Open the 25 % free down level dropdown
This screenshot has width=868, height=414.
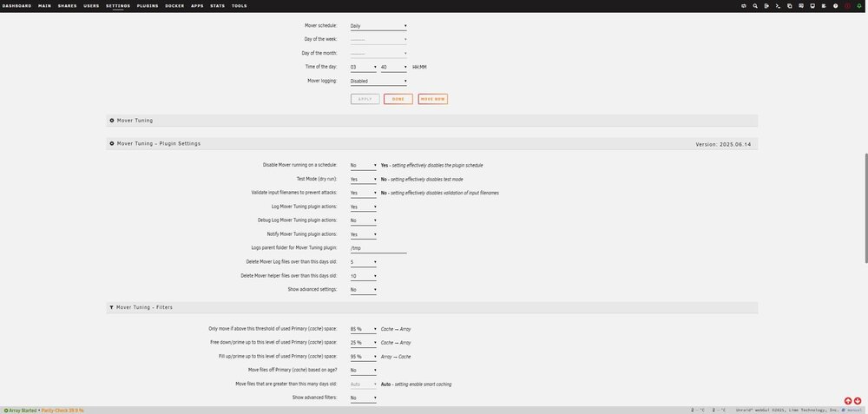[x=363, y=343]
